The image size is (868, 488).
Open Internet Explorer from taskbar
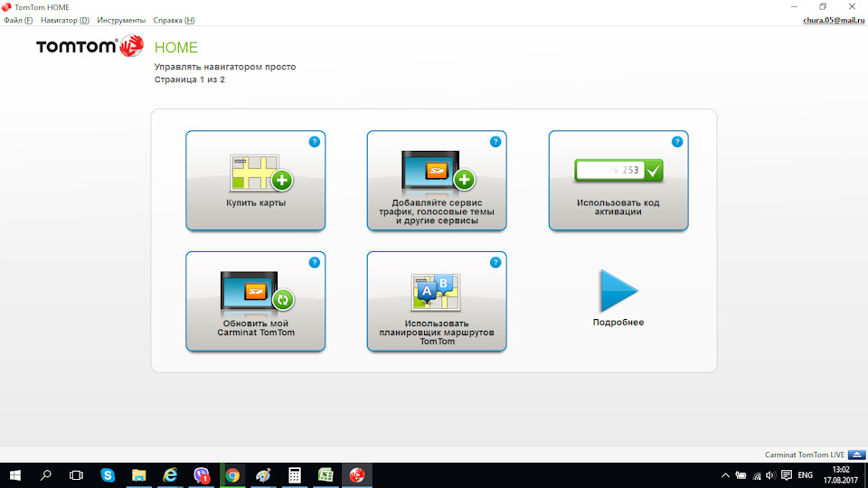170,475
